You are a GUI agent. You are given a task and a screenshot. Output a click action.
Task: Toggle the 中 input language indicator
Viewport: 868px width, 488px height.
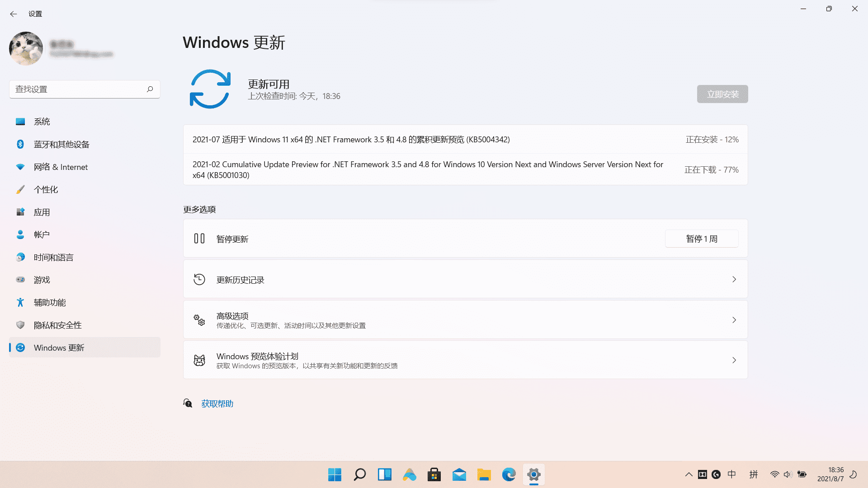[732, 474]
